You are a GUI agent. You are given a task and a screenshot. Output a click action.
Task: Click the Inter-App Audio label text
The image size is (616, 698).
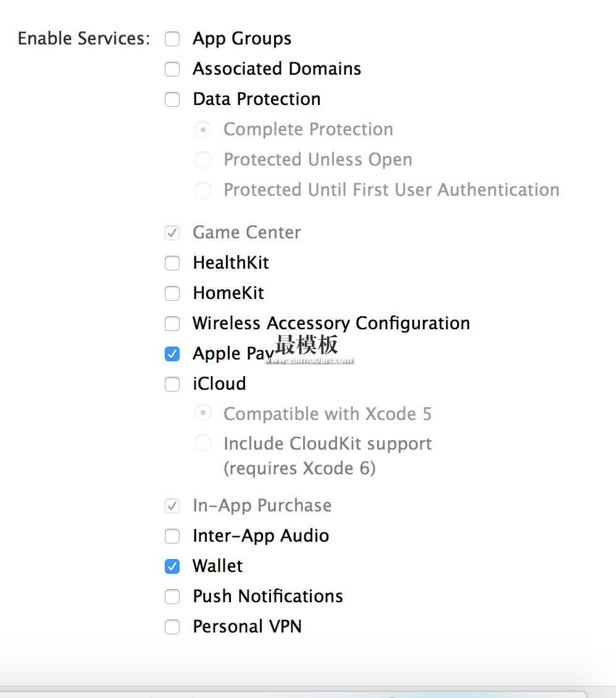(260, 536)
